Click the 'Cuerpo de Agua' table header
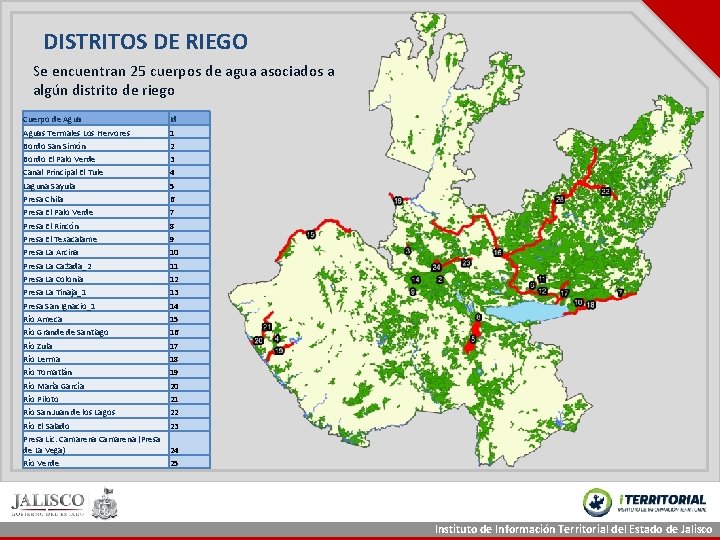Screen dimensions: 720x540 pos(96,118)
